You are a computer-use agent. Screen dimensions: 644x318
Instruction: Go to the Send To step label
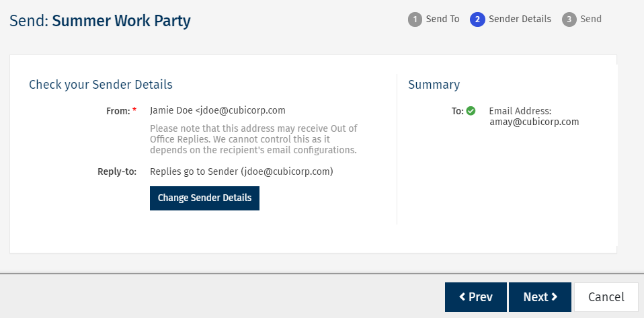[442, 19]
